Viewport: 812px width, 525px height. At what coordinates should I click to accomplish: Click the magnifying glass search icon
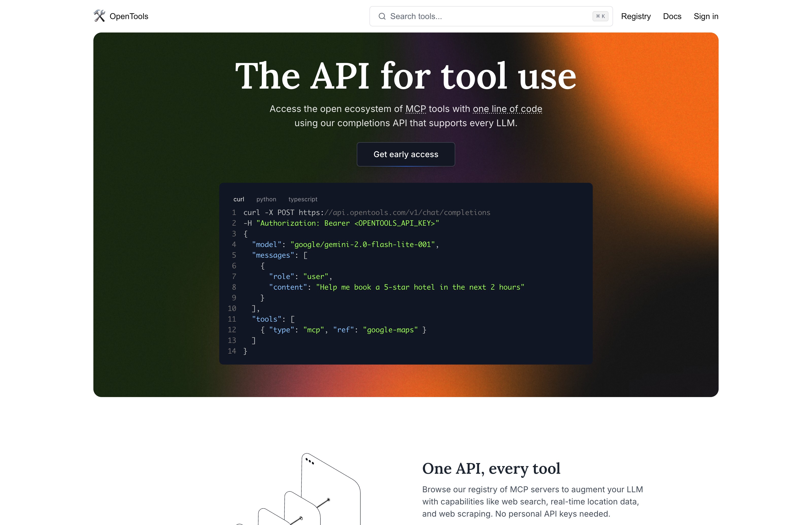(382, 16)
